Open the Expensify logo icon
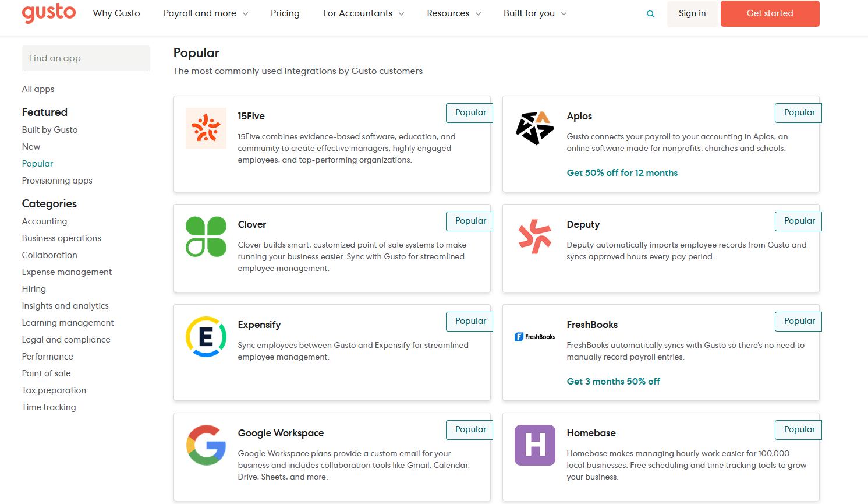 [x=206, y=337]
